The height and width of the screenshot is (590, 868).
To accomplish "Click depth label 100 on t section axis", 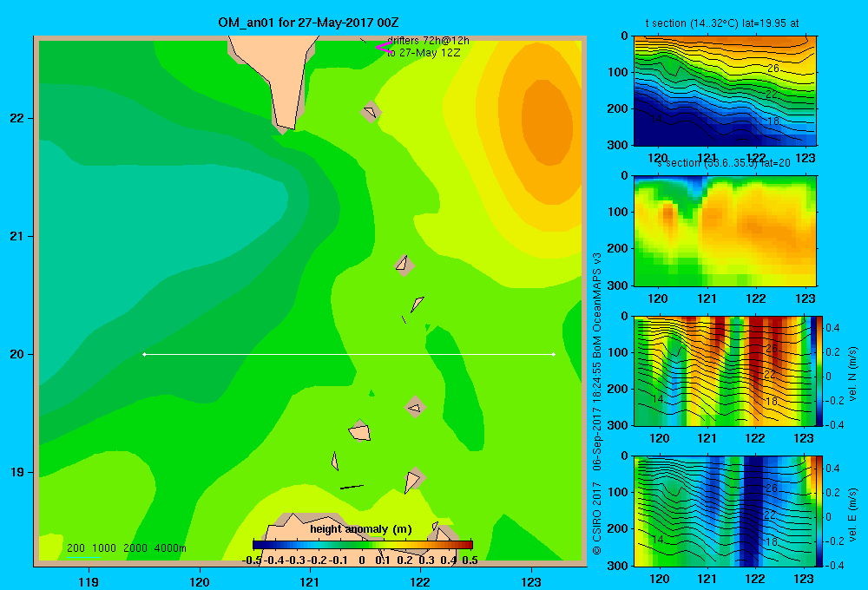I will (617, 72).
